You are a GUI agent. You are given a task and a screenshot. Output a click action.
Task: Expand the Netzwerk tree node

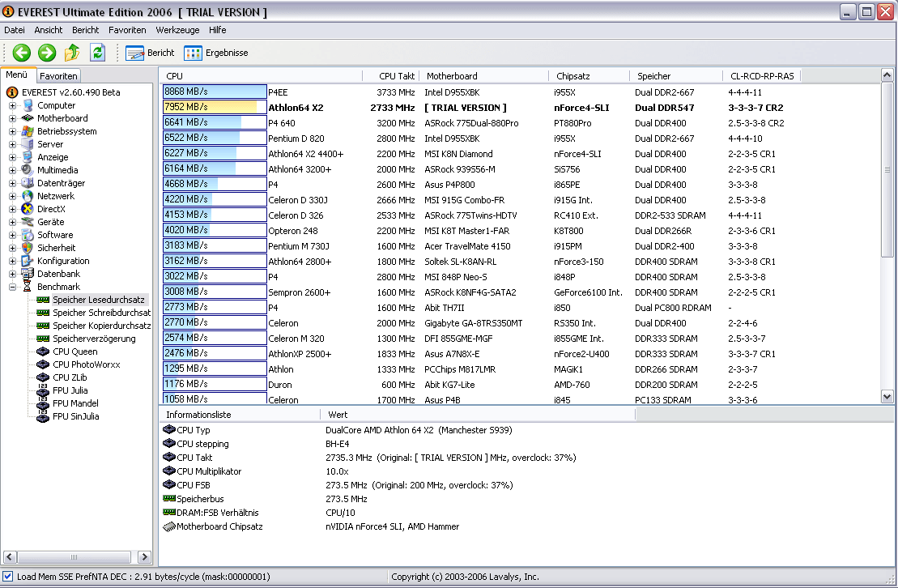12,196
